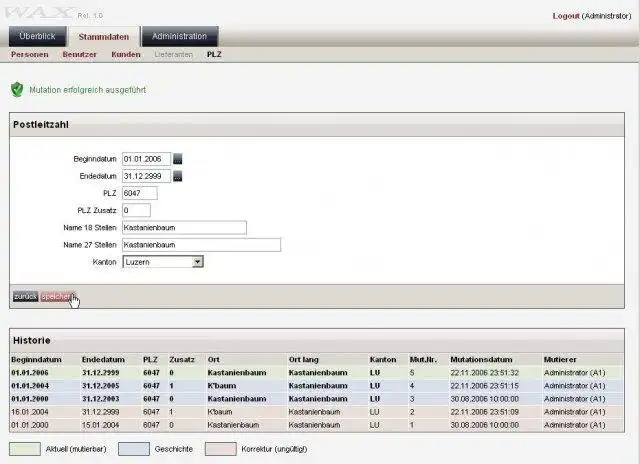
Task: Click the PLZ input field
Action: pyautogui.click(x=140, y=193)
